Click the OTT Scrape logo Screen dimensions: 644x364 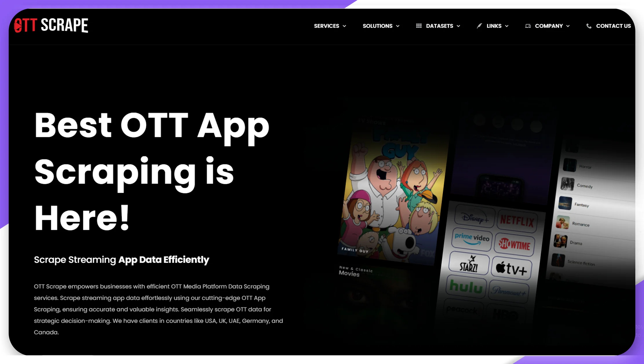[x=51, y=25]
